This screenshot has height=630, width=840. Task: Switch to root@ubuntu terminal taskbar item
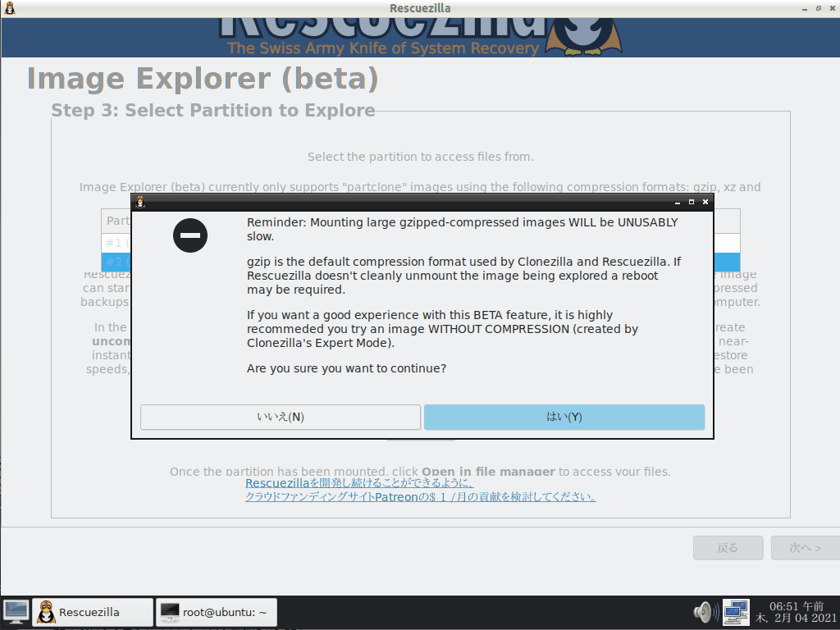[x=217, y=612]
